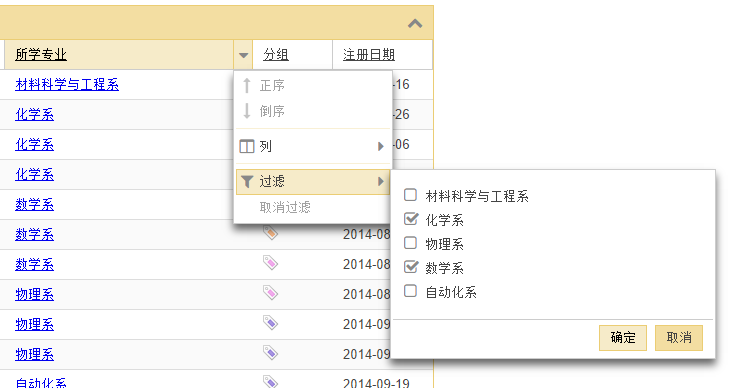The height and width of the screenshot is (388, 742).
Task: Select the 过滤 filter menu item
Action: pyautogui.click(x=313, y=181)
